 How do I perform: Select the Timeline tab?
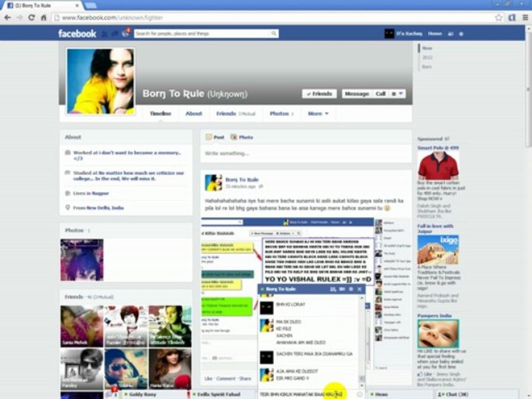click(x=161, y=113)
